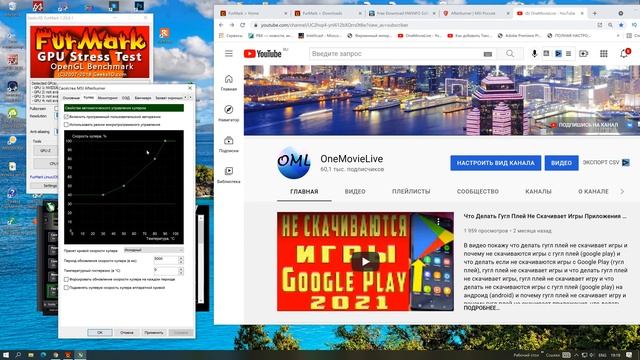640x360 pixels.
Task: Open Навигатор in the YouTube sidebar
Action: (229, 113)
